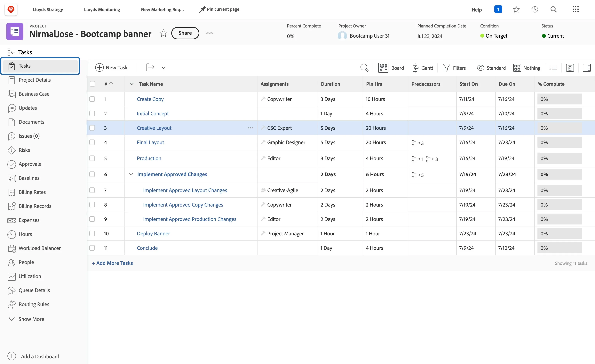This screenshot has height=364, width=595.
Task: Open the global search magnifier icon
Action: coord(553,9)
